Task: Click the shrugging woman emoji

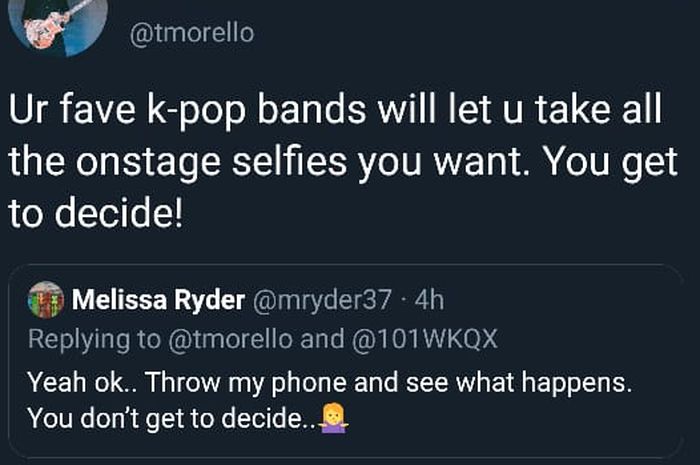Action: pyautogui.click(x=333, y=419)
